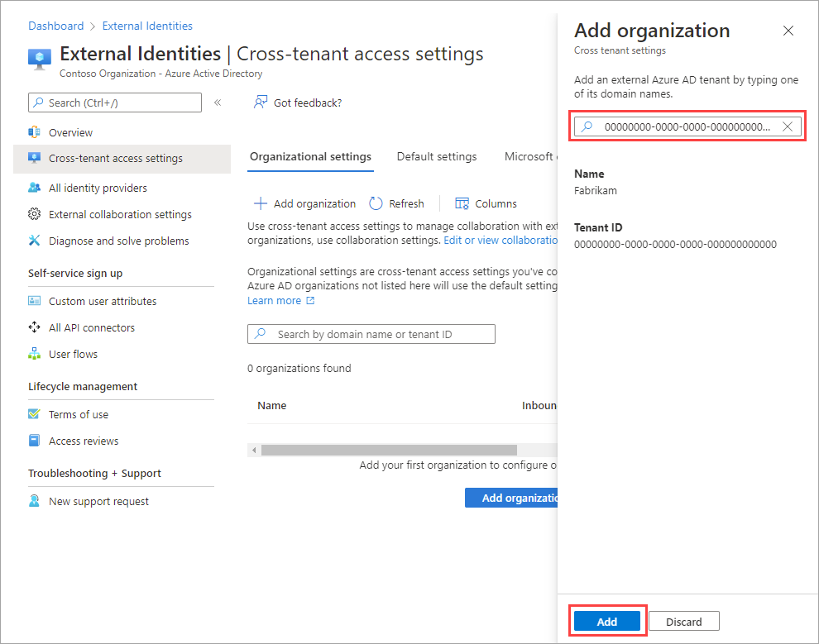Click External collaboration settings gear icon
Viewport: 819px width, 644px height.
point(35,214)
